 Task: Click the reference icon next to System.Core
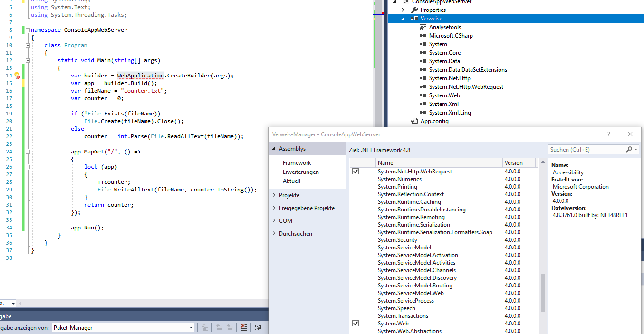(x=423, y=53)
